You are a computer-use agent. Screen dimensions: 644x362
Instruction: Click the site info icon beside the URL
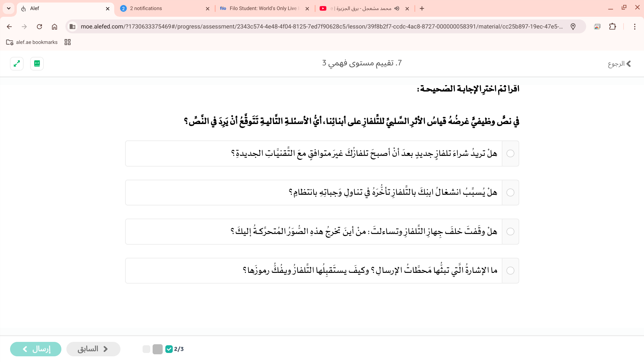[72, 26]
